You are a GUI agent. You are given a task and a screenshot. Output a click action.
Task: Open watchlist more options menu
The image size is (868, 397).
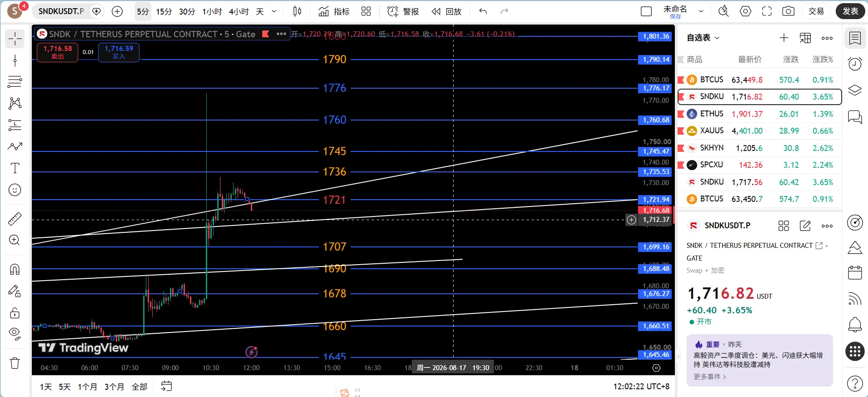tap(827, 38)
